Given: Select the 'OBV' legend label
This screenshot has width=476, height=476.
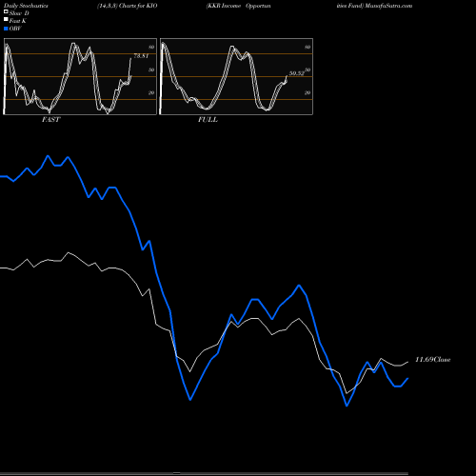Looking at the screenshot, I should (15, 29).
